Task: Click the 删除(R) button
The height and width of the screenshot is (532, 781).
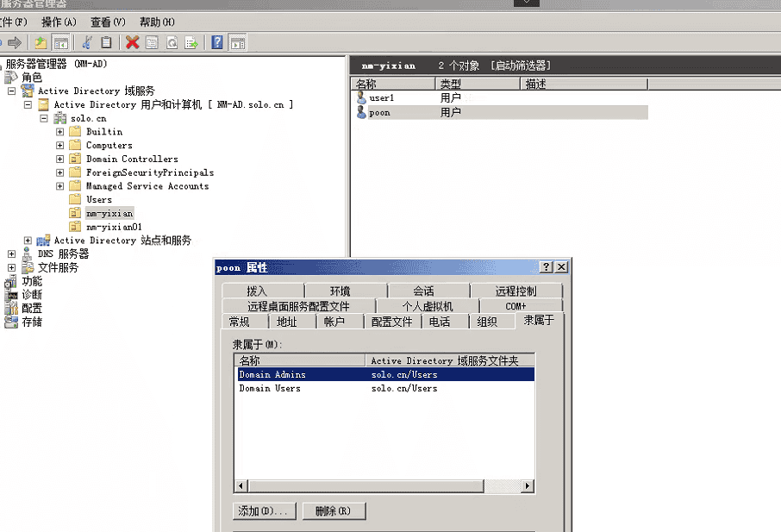Action: coord(334,510)
